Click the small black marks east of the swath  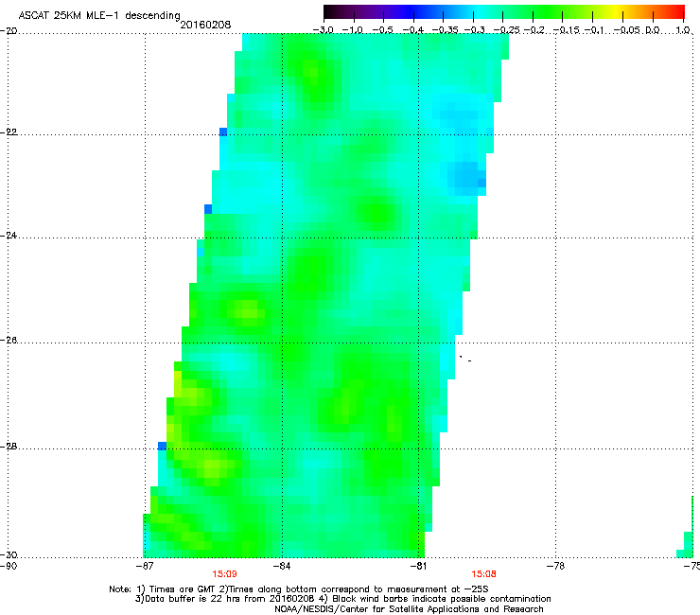pyautogui.click(x=465, y=359)
